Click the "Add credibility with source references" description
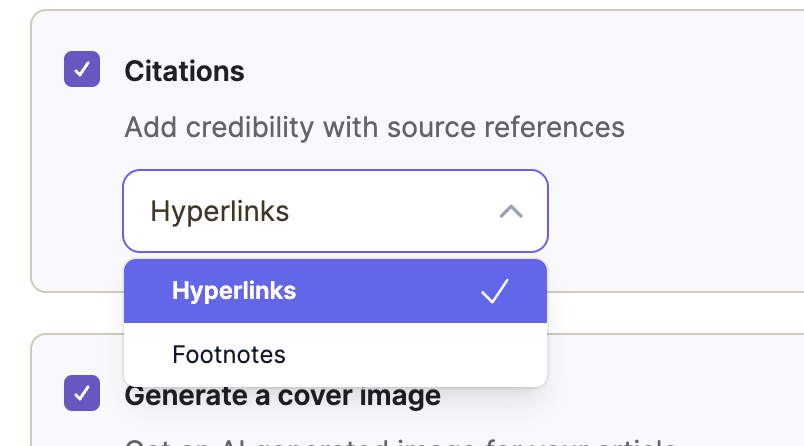Viewport: 804px width, 446px height. coord(374,128)
